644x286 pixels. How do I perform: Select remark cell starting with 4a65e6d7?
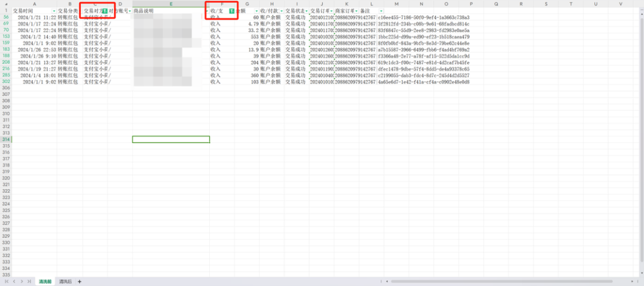[x=423, y=82]
